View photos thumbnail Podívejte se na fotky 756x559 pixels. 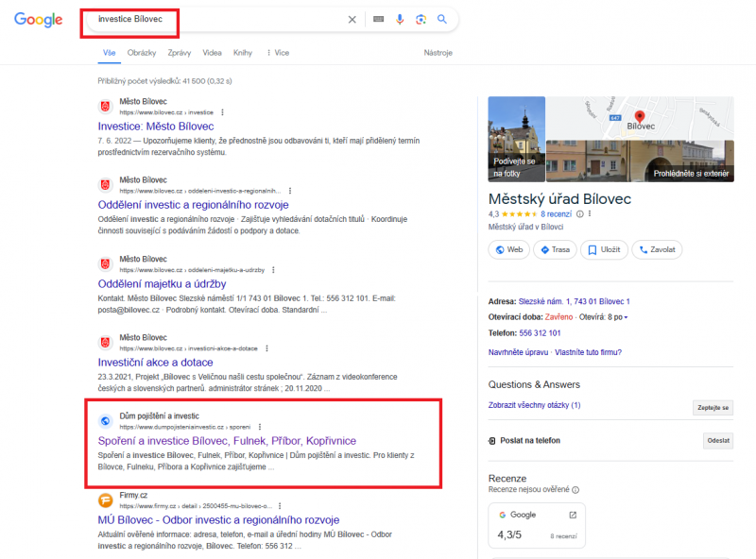[516, 139]
